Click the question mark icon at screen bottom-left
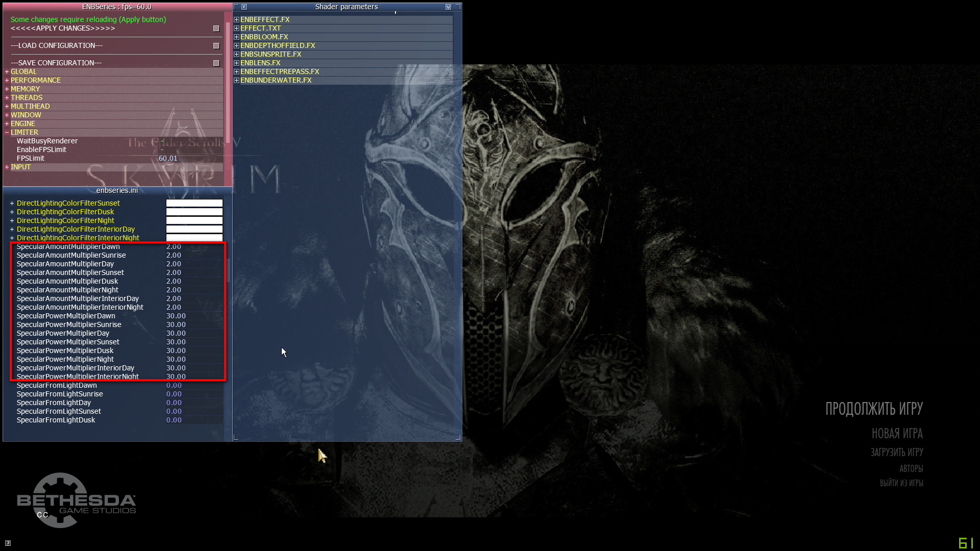The height and width of the screenshot is (551, 980). [x=8, y=543]
